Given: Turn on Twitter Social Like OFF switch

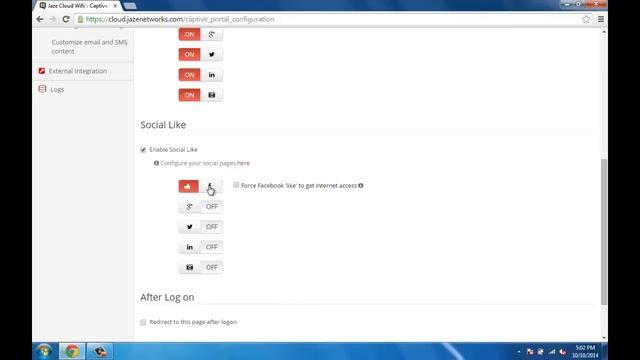Looking at the screenshot, I should pos(211,227).
